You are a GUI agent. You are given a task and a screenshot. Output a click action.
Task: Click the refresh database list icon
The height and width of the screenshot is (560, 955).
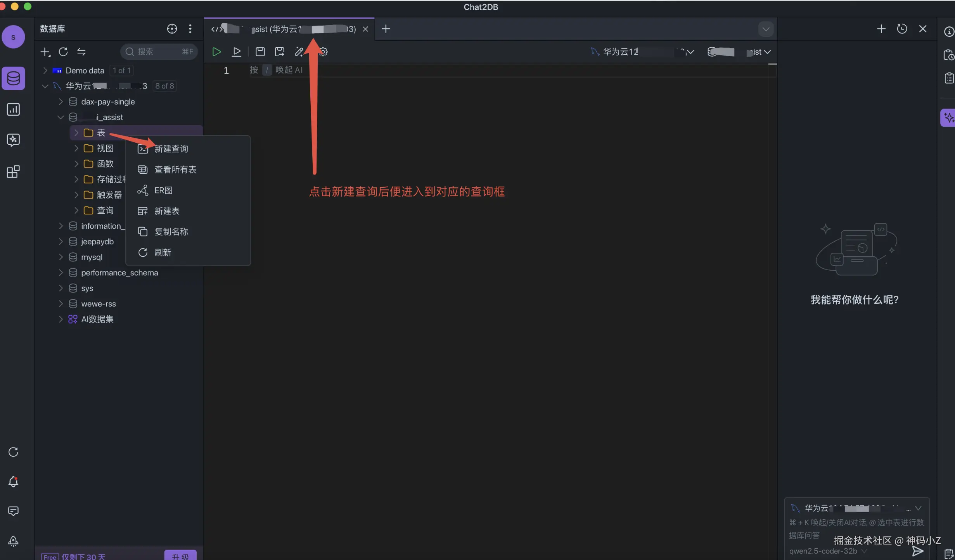pyautogui.click(x=63, y=52)
